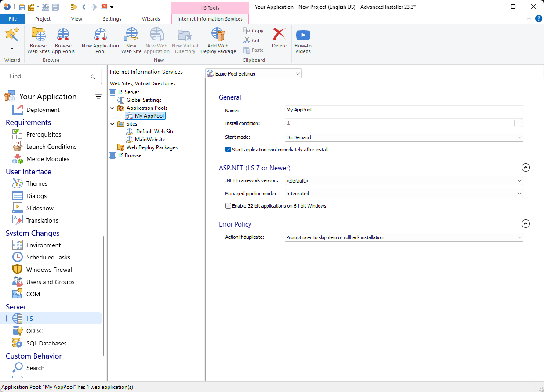Open Merge Modules page

pos(48,159)
